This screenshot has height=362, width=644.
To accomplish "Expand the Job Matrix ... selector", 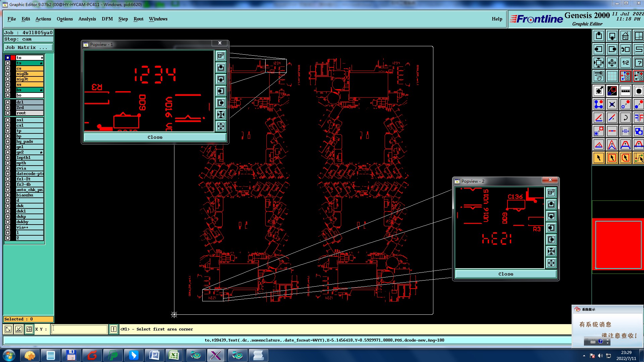I will coord(28,48).
